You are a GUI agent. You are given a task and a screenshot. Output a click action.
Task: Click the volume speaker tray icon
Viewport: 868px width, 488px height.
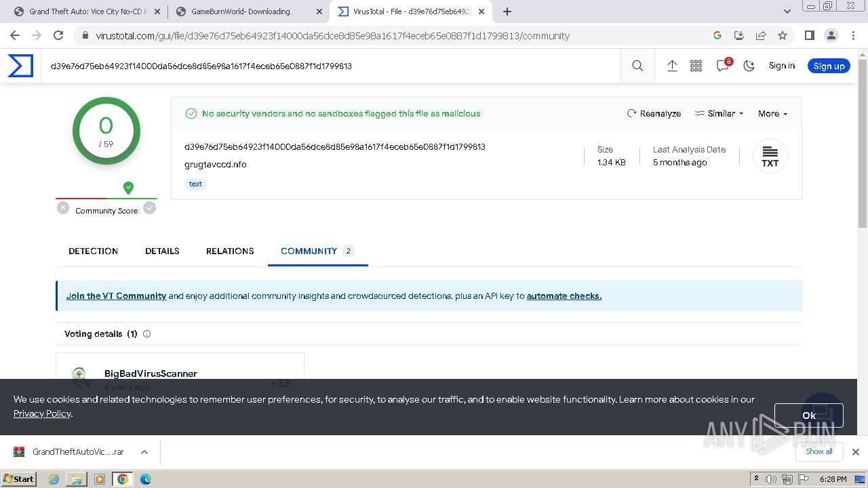771,479
